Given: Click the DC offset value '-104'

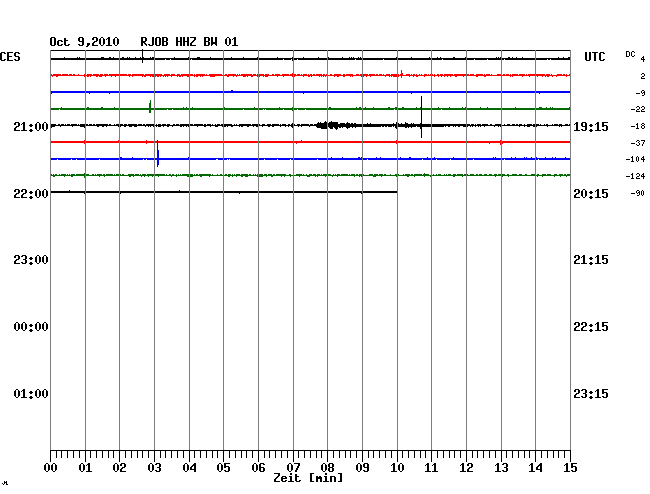Looking at the screenshot, I should (x=635, y=159).
